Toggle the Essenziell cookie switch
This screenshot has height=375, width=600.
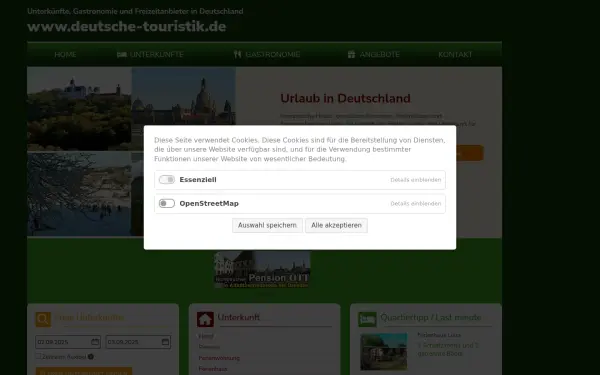coord(167,180)
